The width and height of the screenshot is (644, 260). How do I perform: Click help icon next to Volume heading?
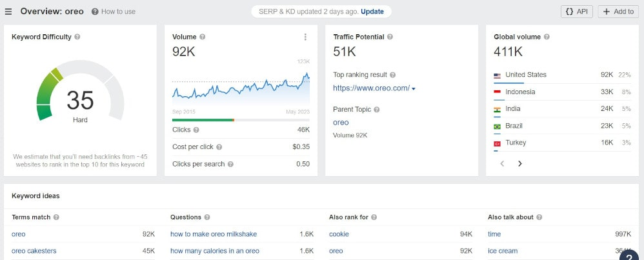pyautogui.click(x=203, y=37)
